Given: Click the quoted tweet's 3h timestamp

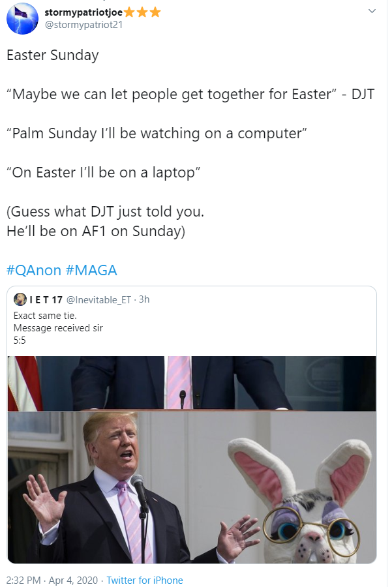Looking at the screenshot, I should coord(144,299).
